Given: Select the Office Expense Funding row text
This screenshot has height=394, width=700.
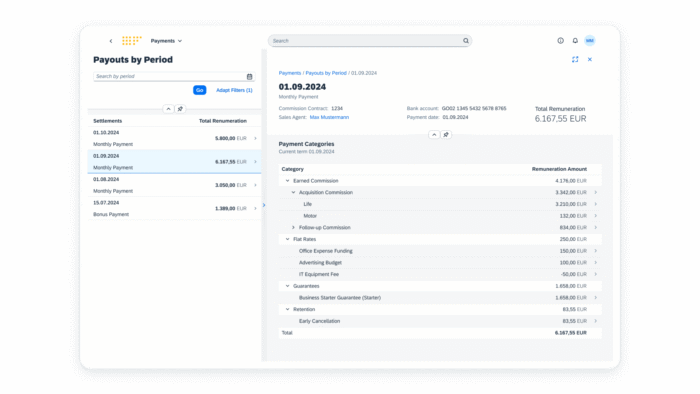Looking at the screenshot, I should pyautogui.click(x=325, y=251).
